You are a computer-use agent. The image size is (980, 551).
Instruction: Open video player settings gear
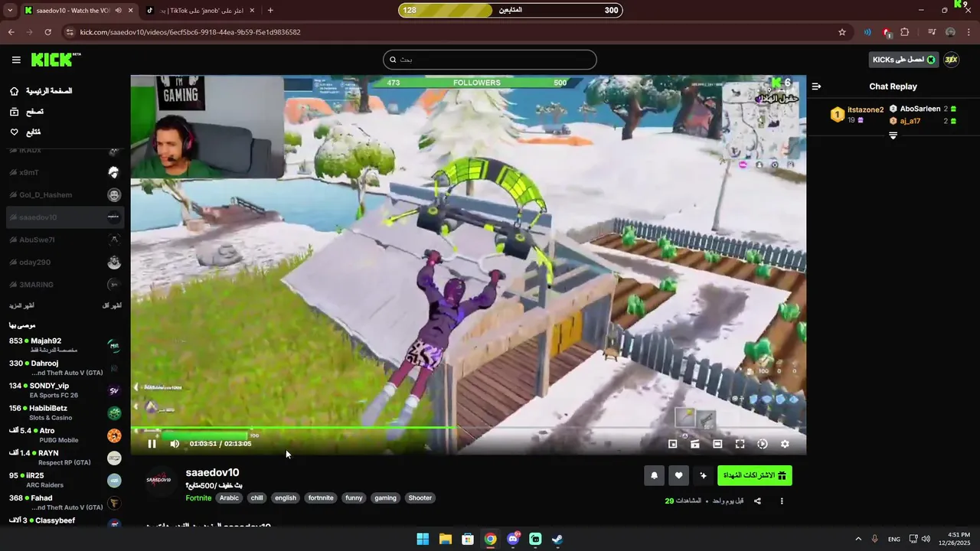(x=785, y=444)
